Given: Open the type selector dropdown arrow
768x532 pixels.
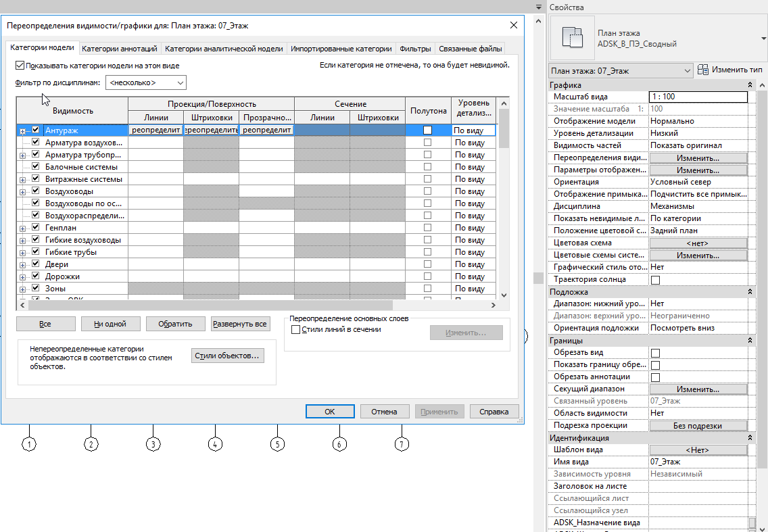Looking at the screenshot, I should pyautogui.click(x=763, y=39).
